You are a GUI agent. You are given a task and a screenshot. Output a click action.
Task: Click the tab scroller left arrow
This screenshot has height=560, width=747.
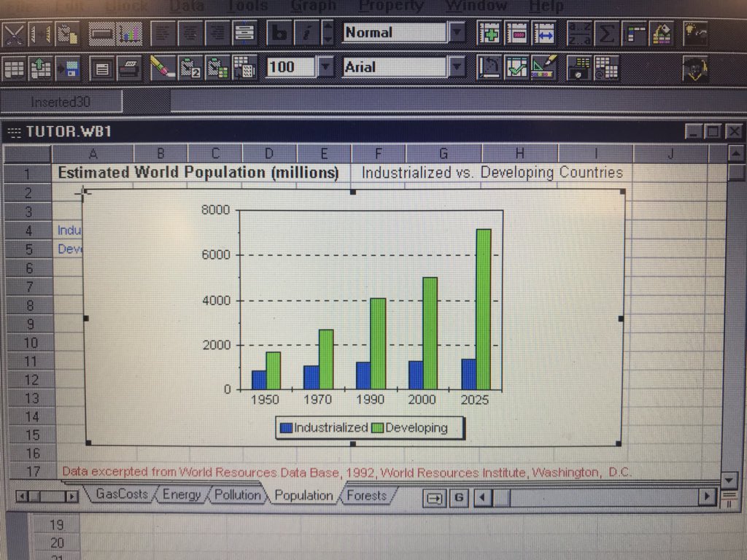coord(21,497)
